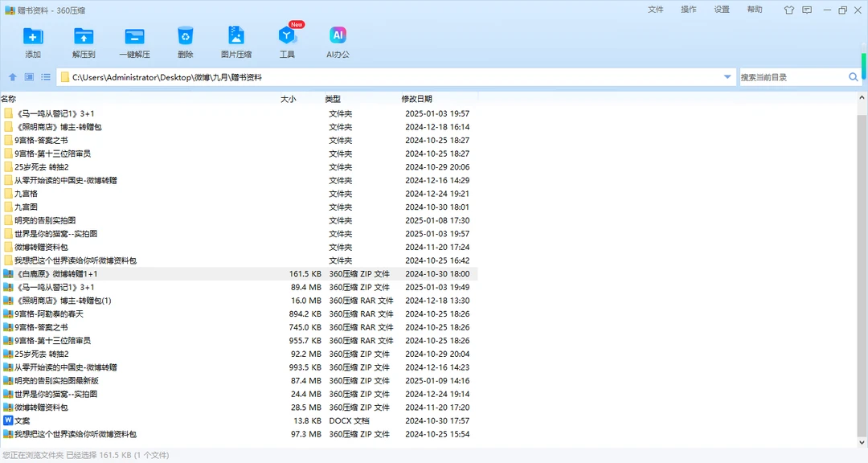Click the status bar selection info text
This screenshot has width=868, height=463.
coord(85,455)
